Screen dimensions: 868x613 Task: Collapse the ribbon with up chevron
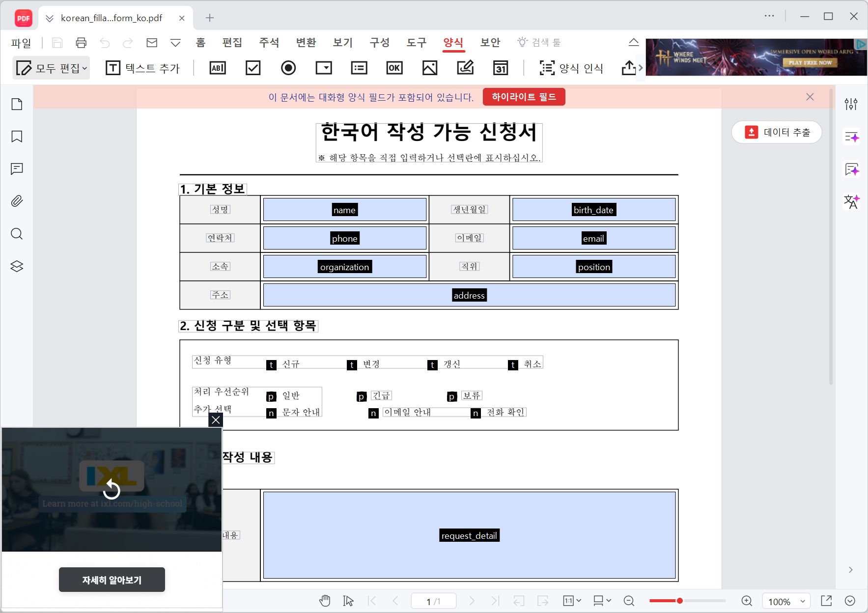[x=634, y=42]
